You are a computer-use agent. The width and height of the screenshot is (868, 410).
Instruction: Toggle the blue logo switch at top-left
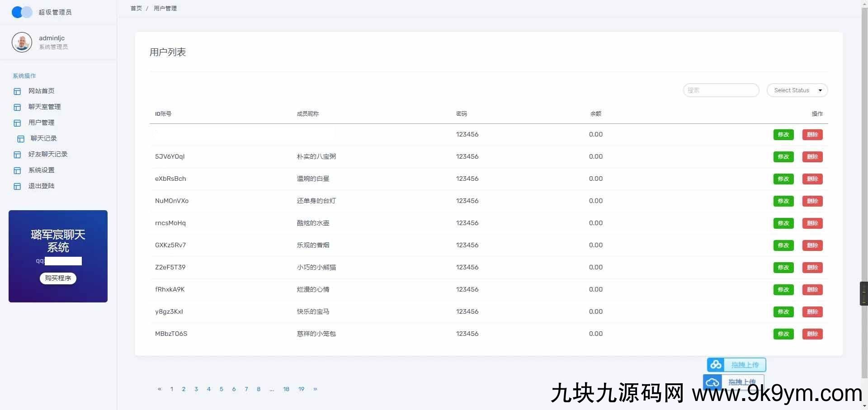pos(22,12)
